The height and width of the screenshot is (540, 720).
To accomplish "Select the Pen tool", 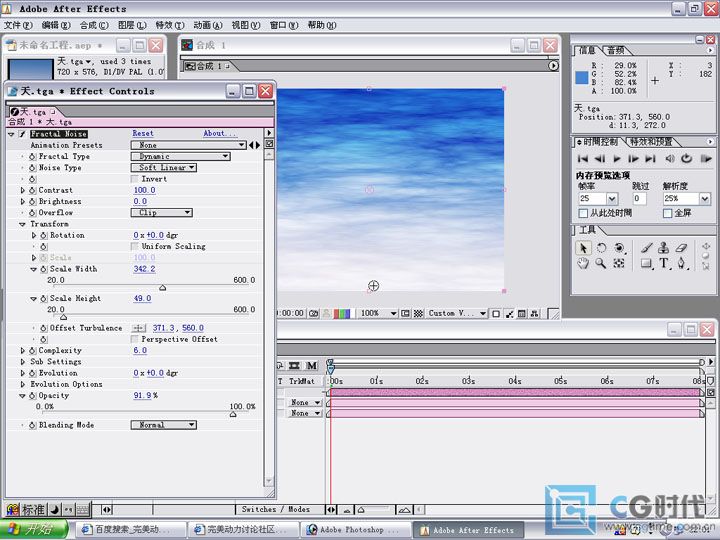I will pos(681,264).
